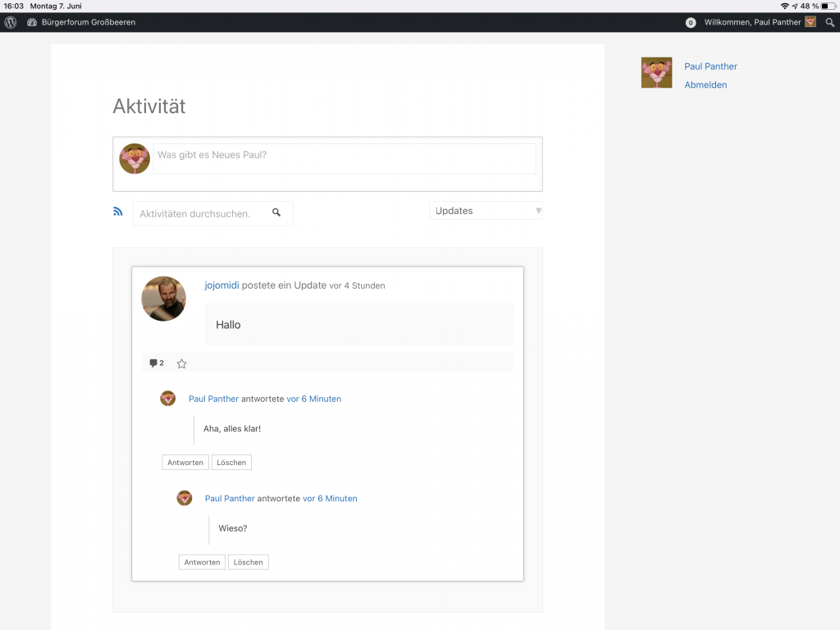The image size is (840, 630).
Task: Submit activity search with magnifier icon
Action: (x=276, y=212)
